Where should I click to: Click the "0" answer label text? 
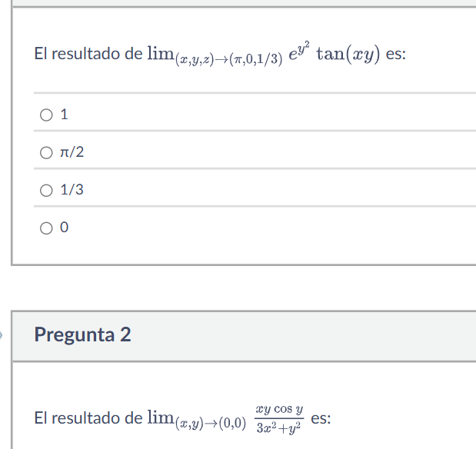point(65,228)
